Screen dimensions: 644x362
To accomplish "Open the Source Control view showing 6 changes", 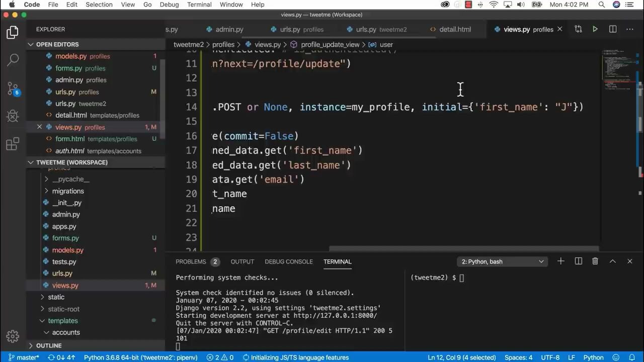I will point(12,88).
